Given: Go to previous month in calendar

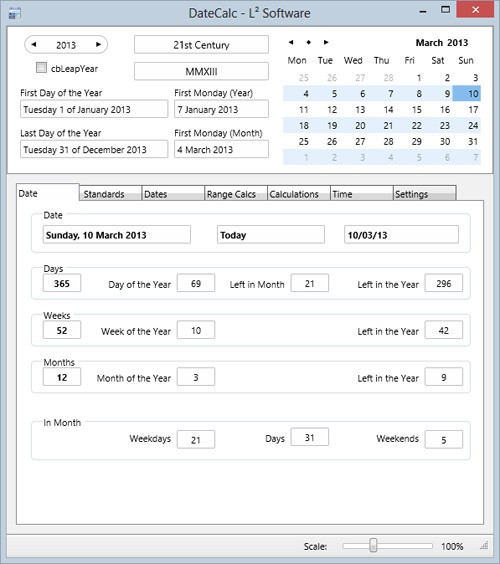Looking at the screenshot, I should click(291, 42).
